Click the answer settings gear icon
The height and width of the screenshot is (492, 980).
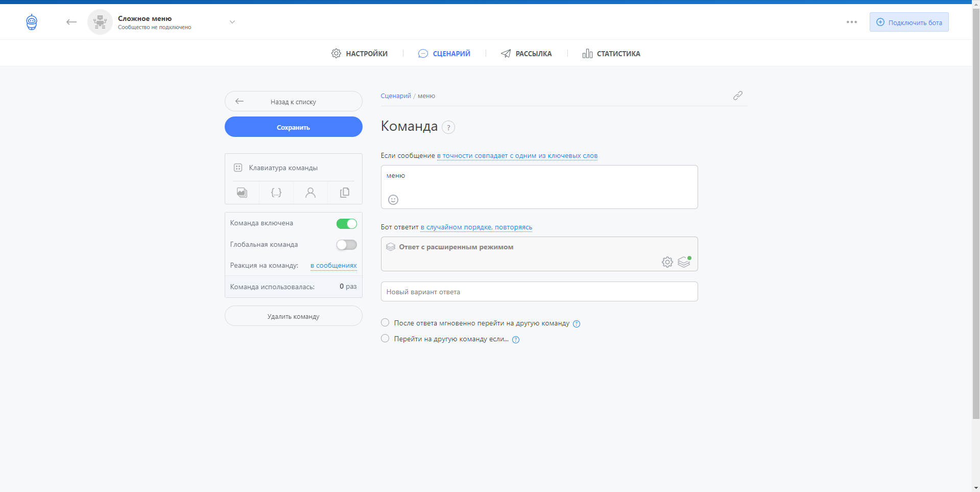point(667,262)
